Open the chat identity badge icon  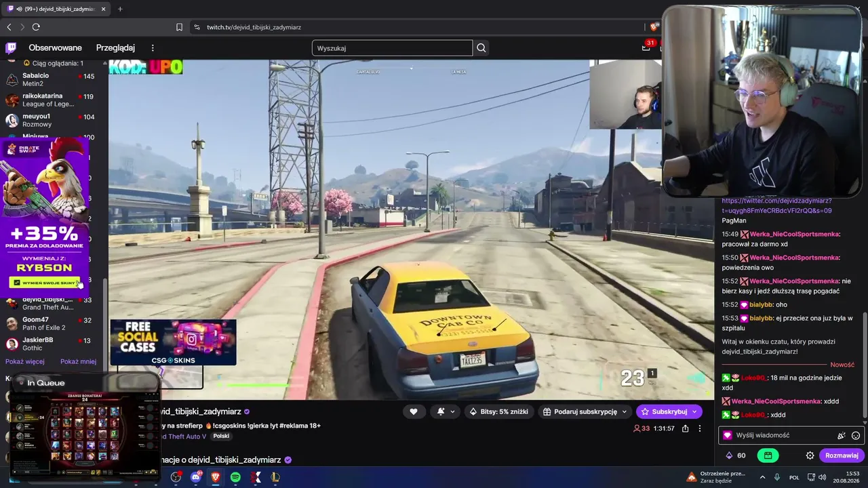(728, 436)
